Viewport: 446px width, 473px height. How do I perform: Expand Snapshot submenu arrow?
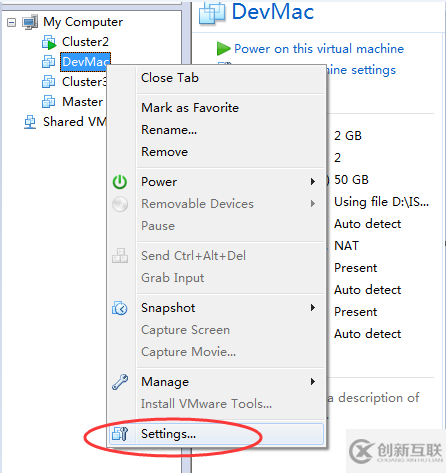313,308
